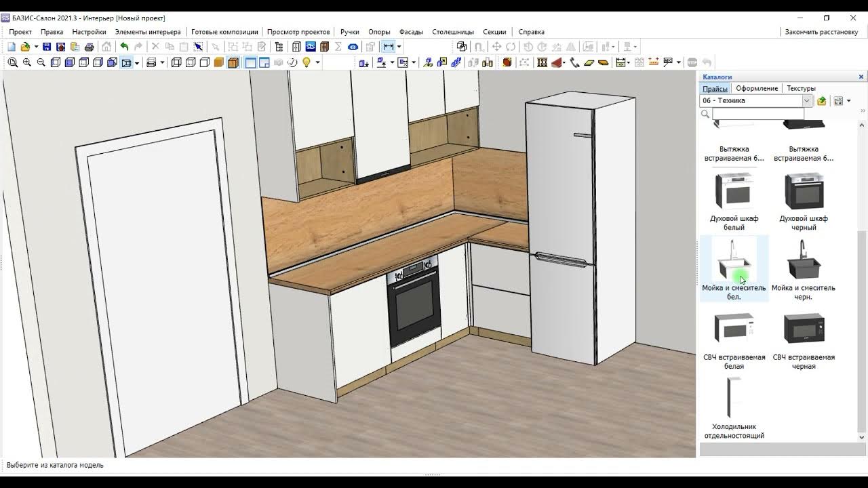868x488 pixels.
Task: Open the 06 - Техника catalog dropdown
Action: click(806, 100)
